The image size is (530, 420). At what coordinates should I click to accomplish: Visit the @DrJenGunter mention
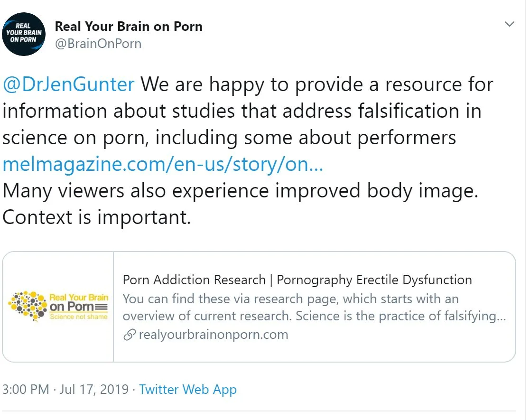point(68,84)
